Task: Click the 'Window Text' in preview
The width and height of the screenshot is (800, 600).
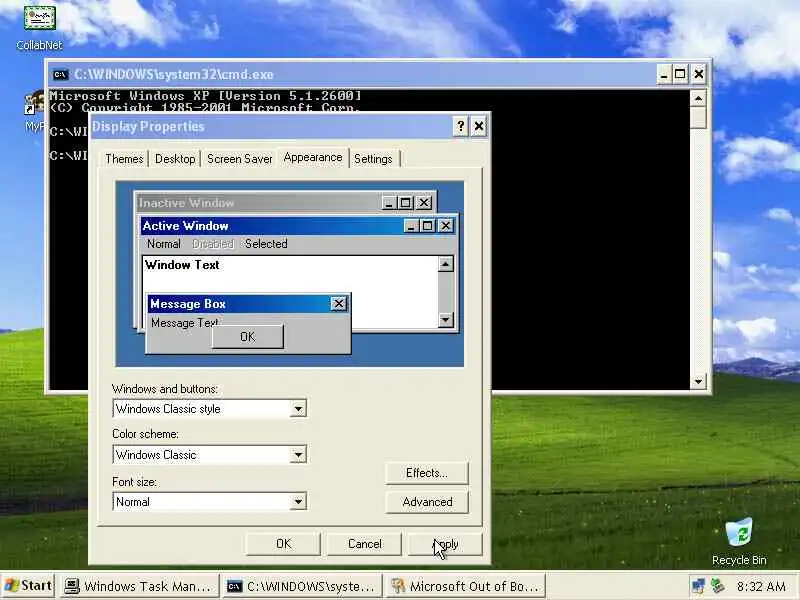Action: 182,265
